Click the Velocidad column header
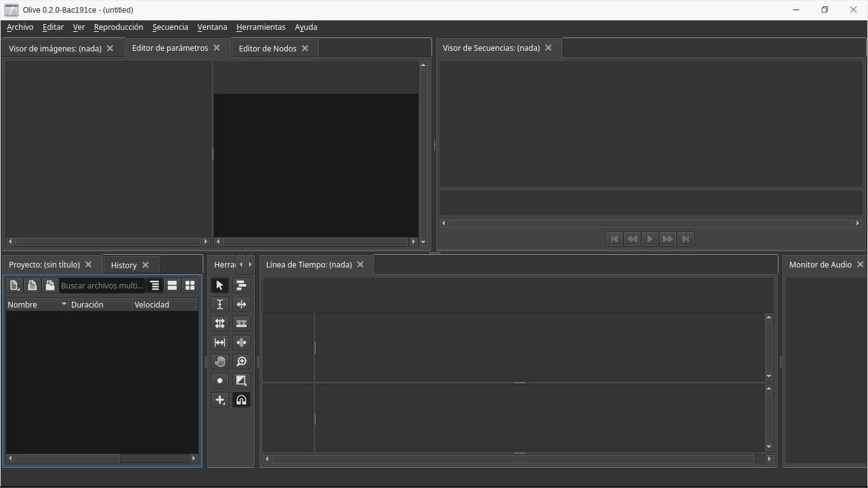 [165, 304]
